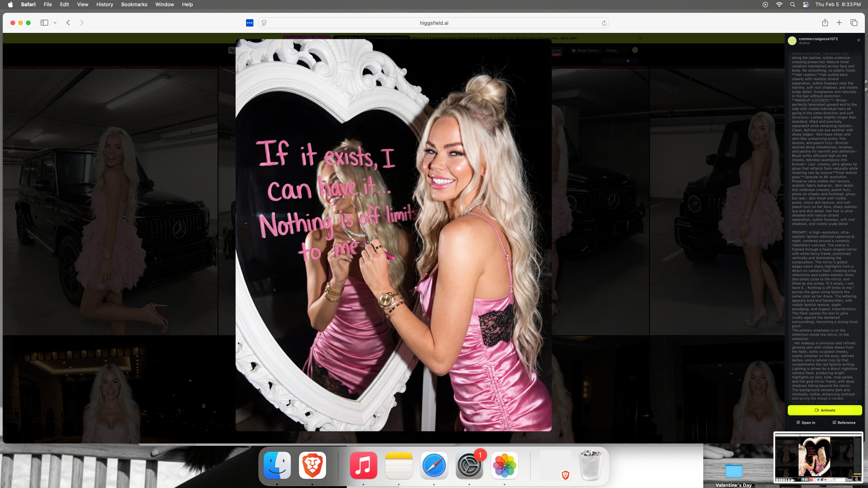Use image as Reference
This screenshot has width=868, height=488.
pyautogui.click(x=844, y=423)
